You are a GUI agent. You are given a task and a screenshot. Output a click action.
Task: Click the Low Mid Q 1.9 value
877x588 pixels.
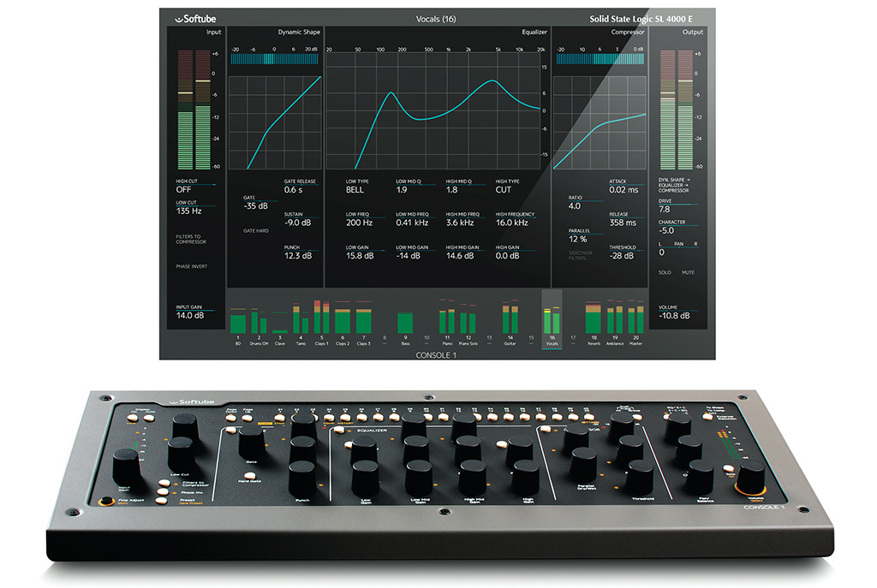click(x=402, y=190)
